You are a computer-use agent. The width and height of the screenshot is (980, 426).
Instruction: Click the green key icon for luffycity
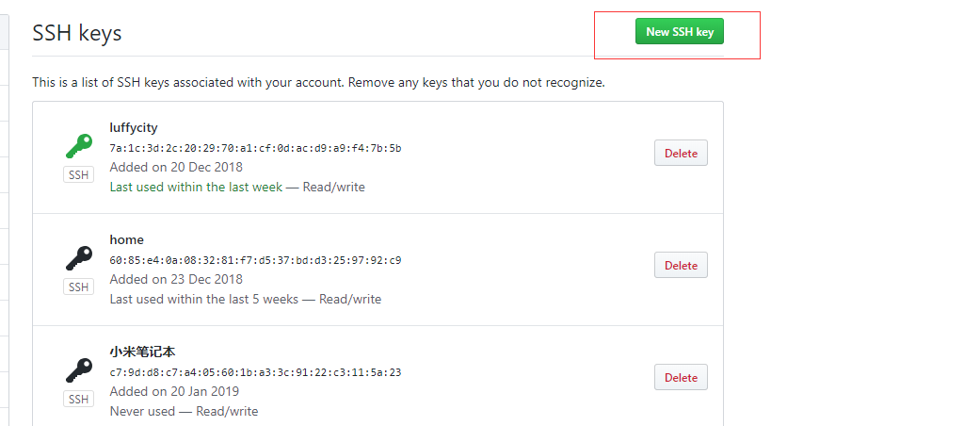click(79, 146)
